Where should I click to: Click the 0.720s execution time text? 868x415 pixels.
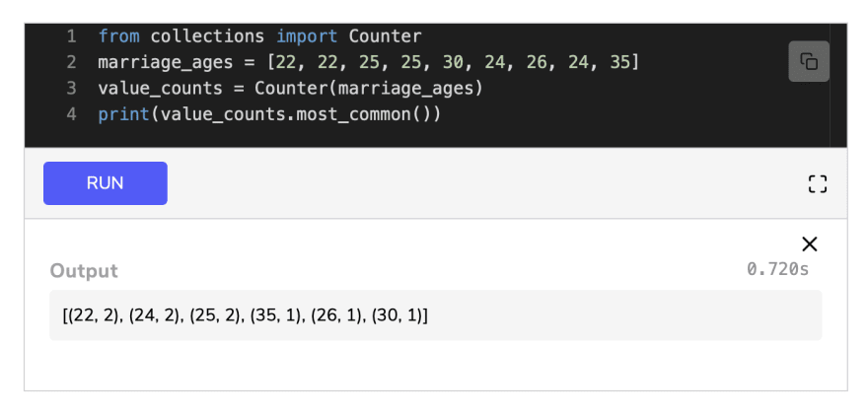pyautogui.click(x=778, y=269)
